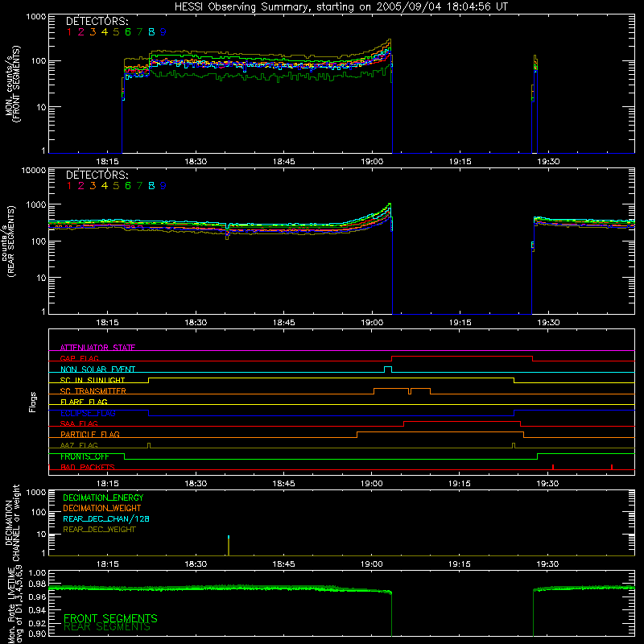The image size is (644, 644).
Task: Click the first BAD_PACKETS tick after 19:30
Action: coord(553,467)
